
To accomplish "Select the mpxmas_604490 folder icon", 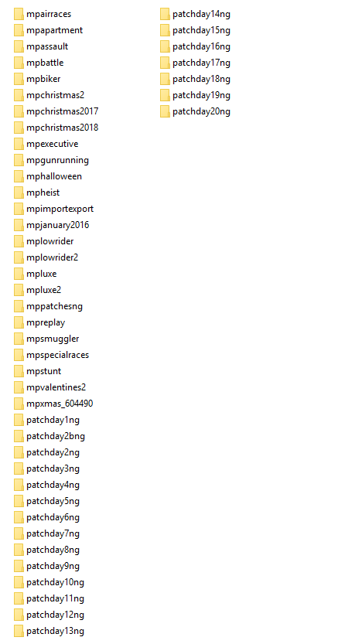I will (19, 404).
